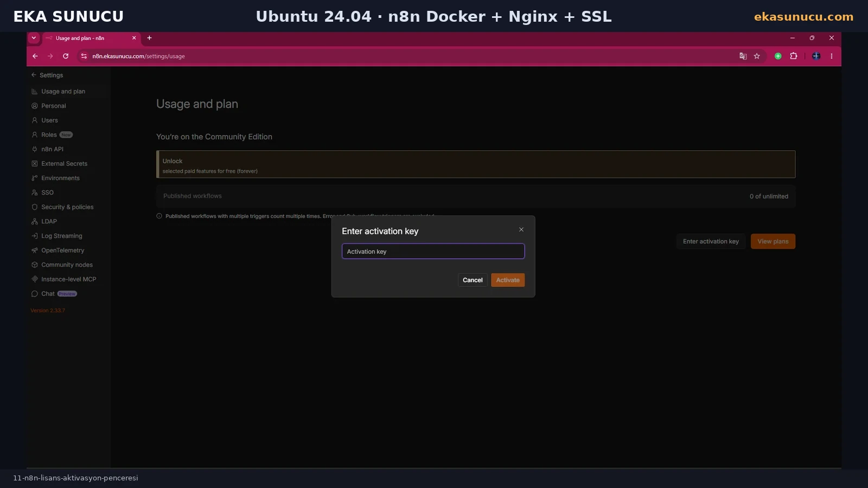Click the Security & policies shield icon
Viewport: 868px width, 488px height.
pos(35,207)
